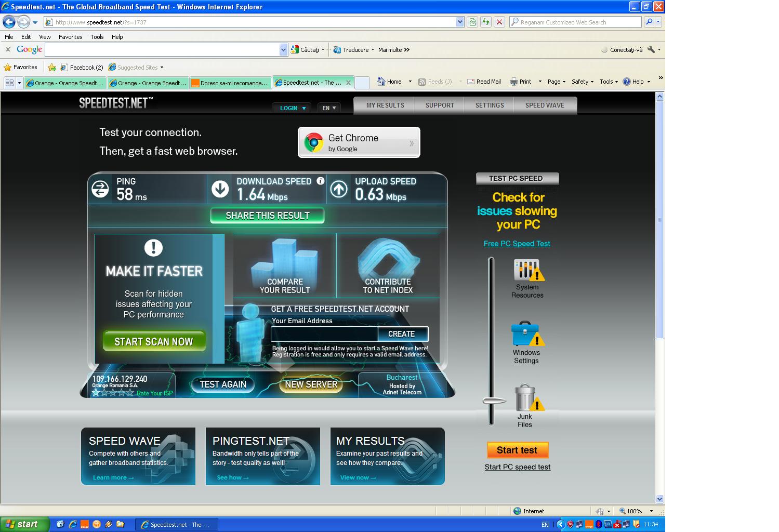This screenshot has height=532, width=779.
Task: Click TEST AGAIN button
Action: (x=223, y=384)
